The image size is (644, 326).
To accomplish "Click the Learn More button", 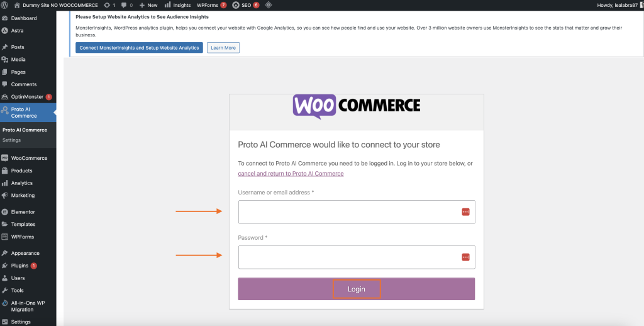I will (223, 48).
